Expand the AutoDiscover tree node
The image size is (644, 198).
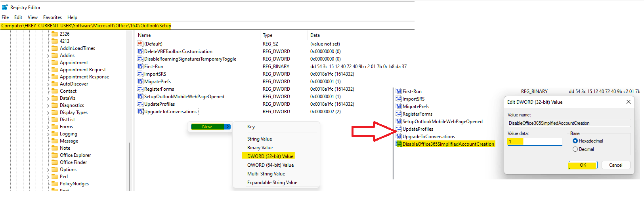[x=48, y=84]
